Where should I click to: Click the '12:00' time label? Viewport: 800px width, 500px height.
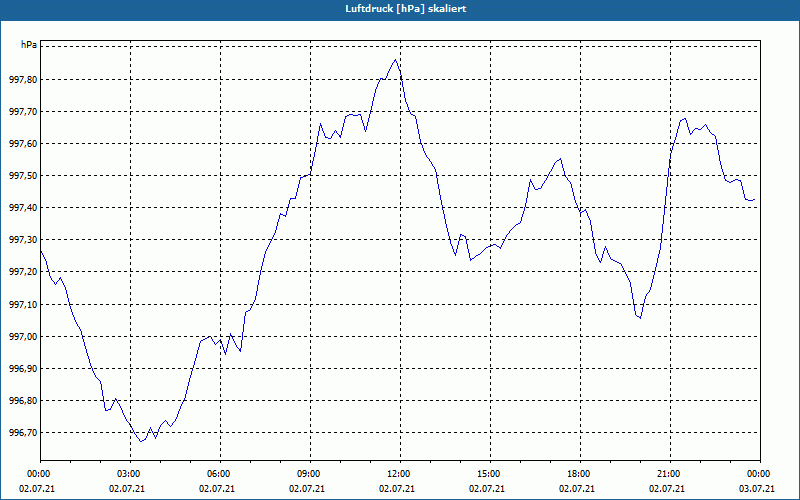pos(397,474)
